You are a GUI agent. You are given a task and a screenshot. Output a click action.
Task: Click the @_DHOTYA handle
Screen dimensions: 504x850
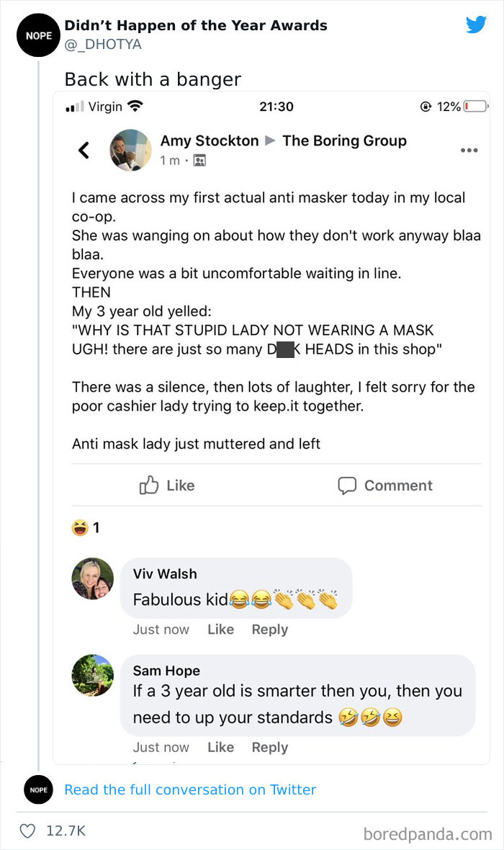click(x=103, y=45)
